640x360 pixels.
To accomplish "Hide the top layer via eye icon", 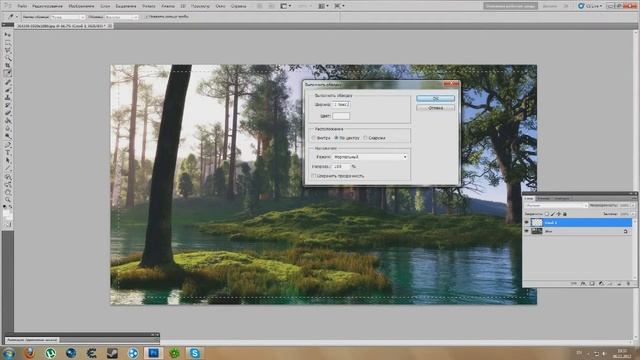I will [x=526, y=222].
